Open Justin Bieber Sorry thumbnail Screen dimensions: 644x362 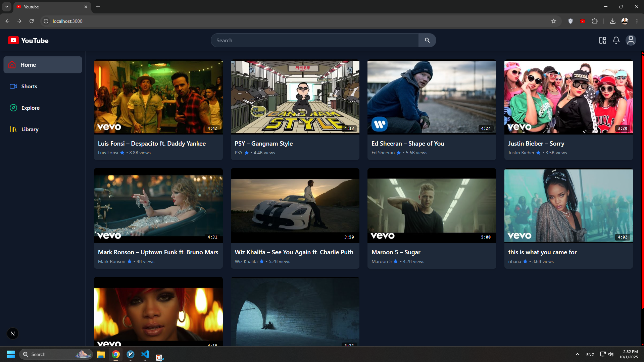click(568, 97)
